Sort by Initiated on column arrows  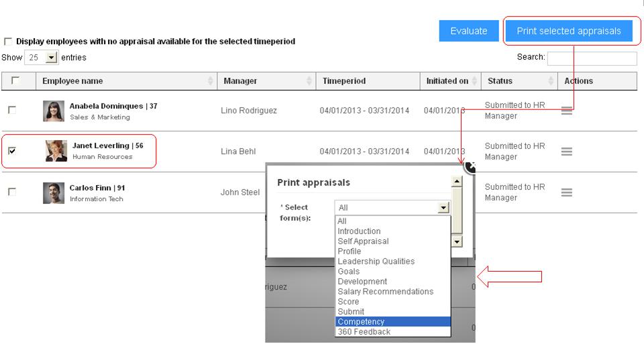tap(474, 81)
